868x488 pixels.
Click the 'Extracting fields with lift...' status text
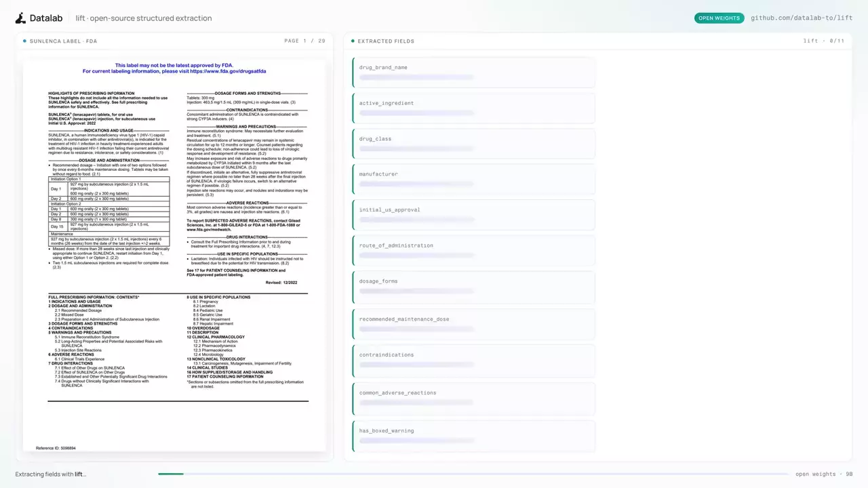pos(51,474)
